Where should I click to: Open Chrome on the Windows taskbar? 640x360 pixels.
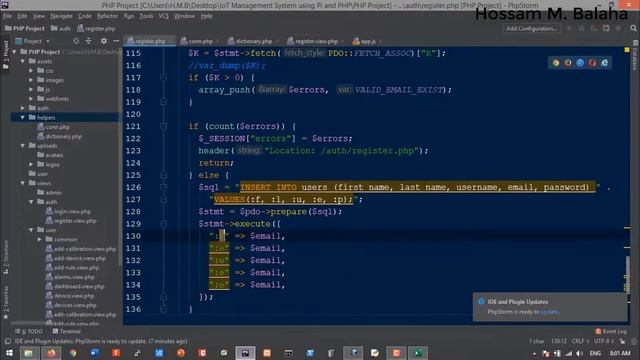click(x=73, y=353)
